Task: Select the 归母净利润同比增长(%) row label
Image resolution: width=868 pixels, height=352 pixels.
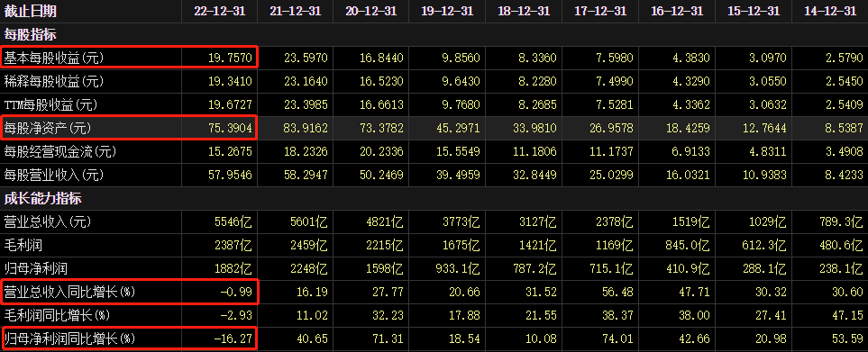Action: pos(69,338)
